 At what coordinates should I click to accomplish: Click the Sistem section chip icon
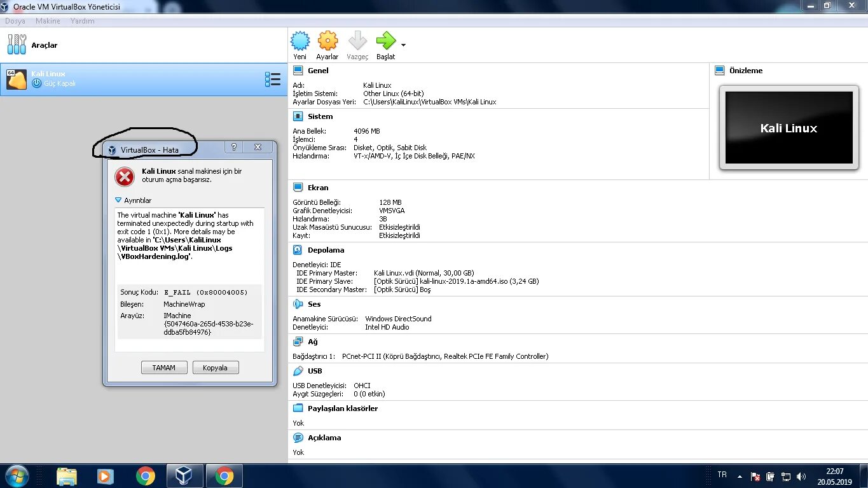tap(297, 116)
